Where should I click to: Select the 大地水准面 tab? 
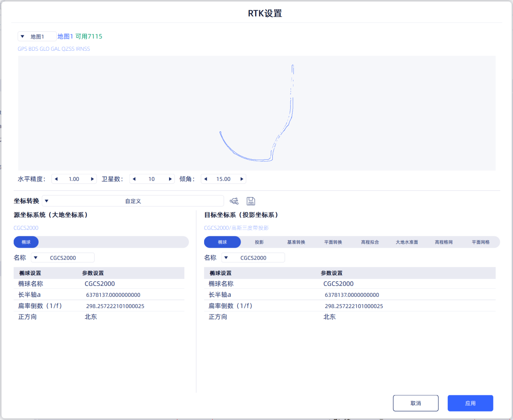coord(407,242)
